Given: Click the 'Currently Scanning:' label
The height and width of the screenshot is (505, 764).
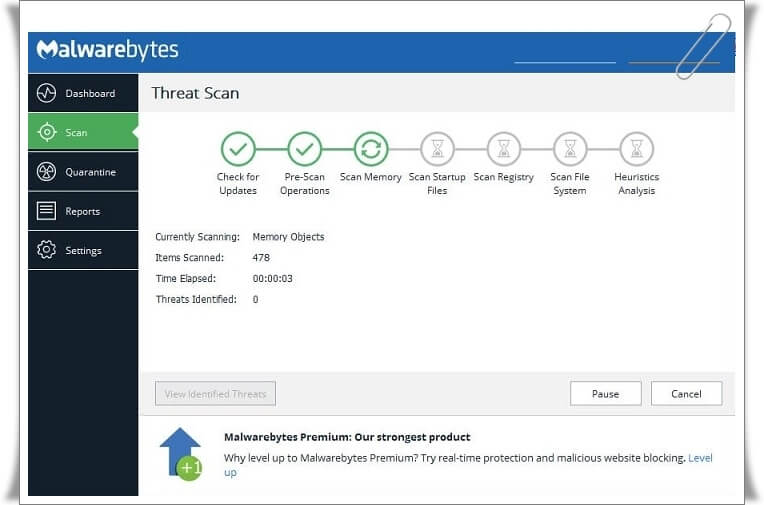Looking at the screenshot, I should pos(198,237).
